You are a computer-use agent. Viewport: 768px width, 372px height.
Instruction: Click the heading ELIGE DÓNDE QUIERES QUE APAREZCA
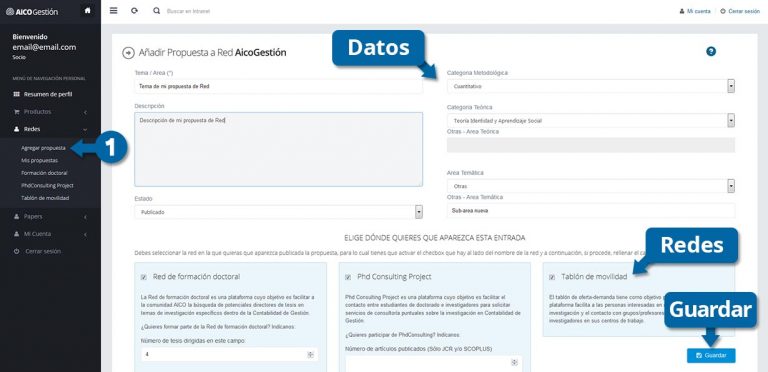(434, 238)
